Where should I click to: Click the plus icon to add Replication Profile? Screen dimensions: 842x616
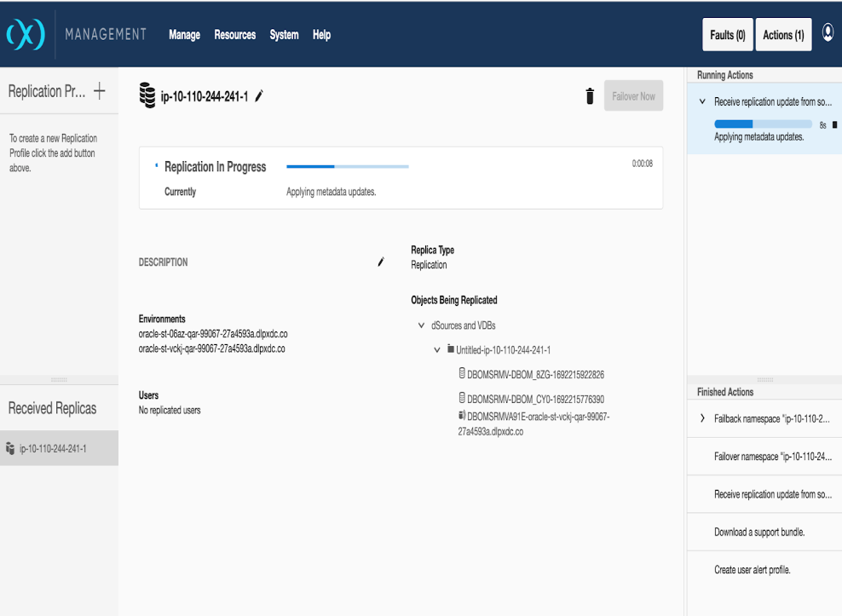tap(100, 91)
